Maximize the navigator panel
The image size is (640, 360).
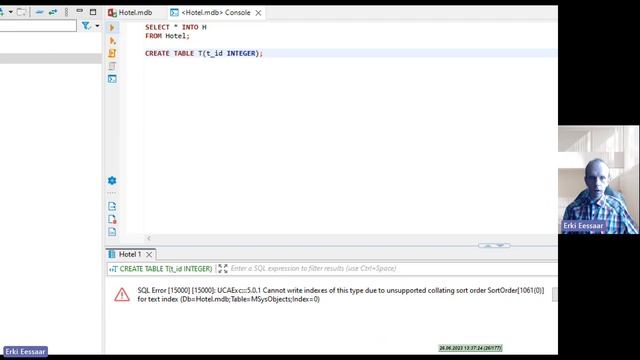(93, 12)
